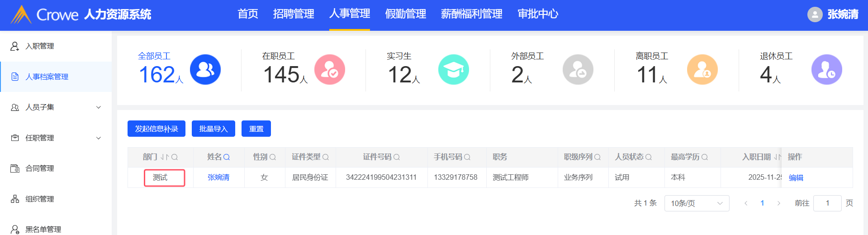
Task: Click the 人事档案管理 document icon
Action: 15,77
